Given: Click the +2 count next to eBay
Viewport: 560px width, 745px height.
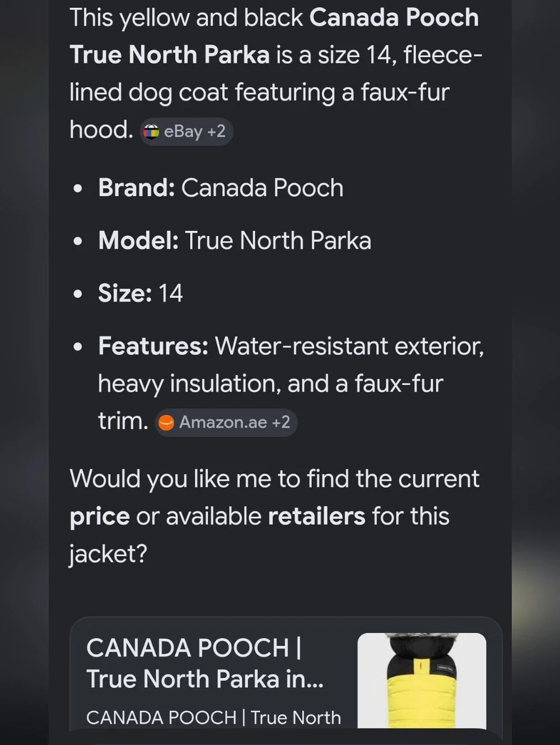Looking at the screenshot, I should tap(216, 132).
